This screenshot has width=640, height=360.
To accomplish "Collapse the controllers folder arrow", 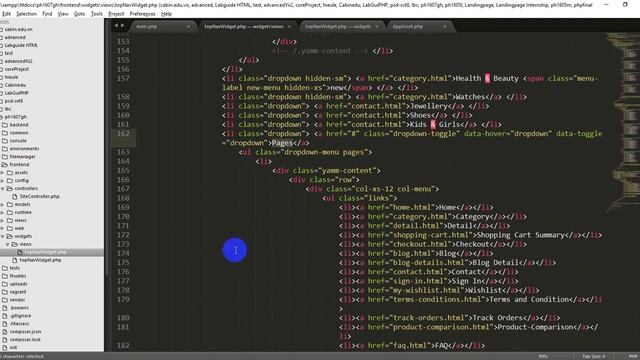I will point(3,189).
